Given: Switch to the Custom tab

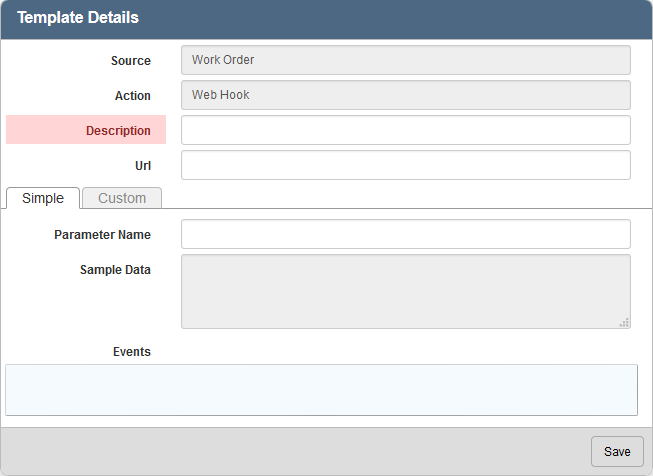Looking at the screenshot, I should point(122,198).
